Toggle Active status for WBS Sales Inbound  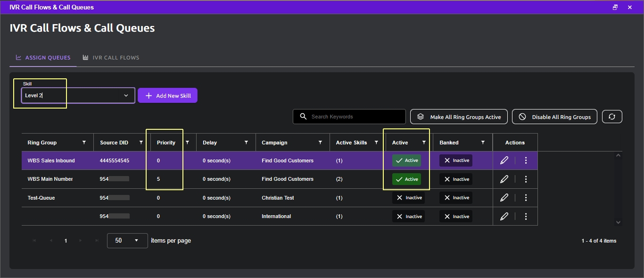[x=406, y=160]
